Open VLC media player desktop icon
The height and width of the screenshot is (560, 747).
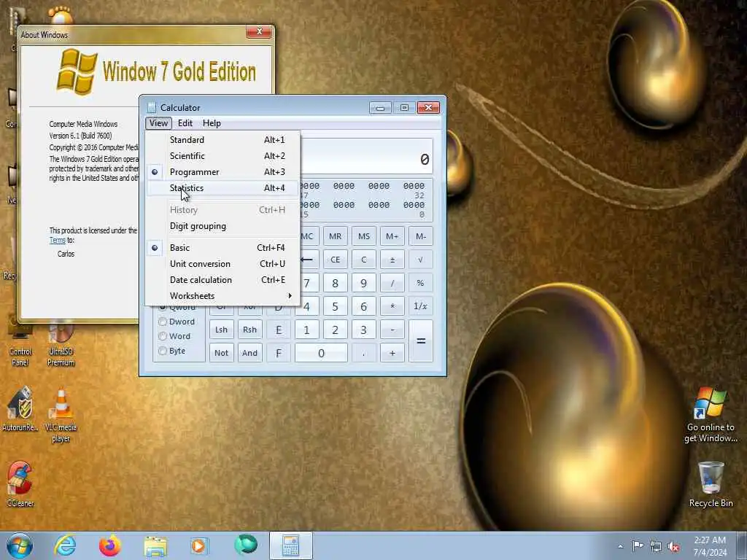pos(61,416)
